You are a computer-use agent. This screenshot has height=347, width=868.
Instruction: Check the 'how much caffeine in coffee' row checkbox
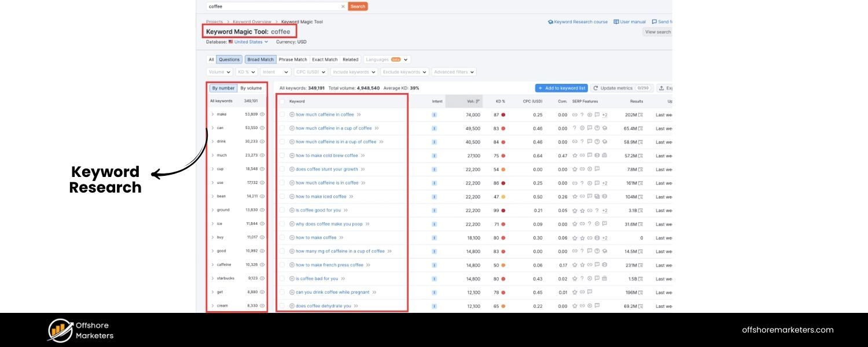tap(282, 114)
